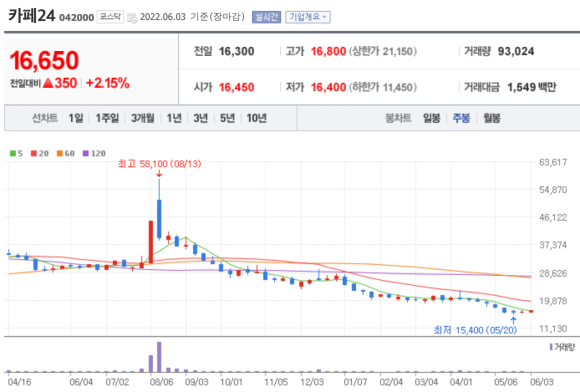Click the 거래량 value 93,024
Viewport: 580px width, 392px height.
tap(516, 51)
